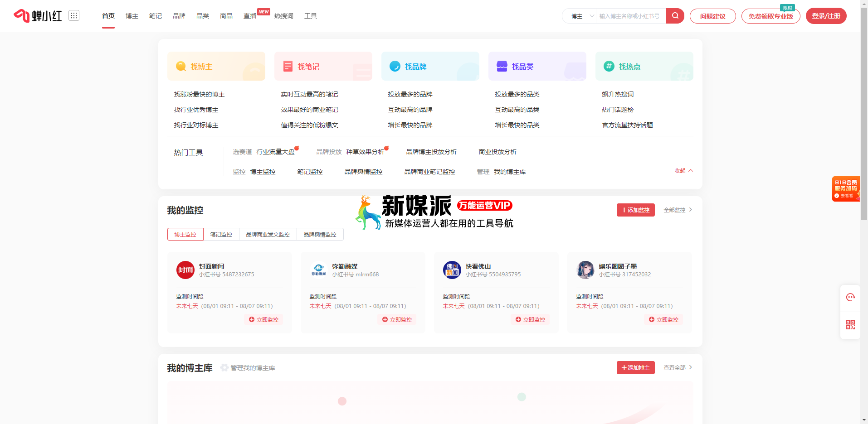Open 飙升热搜词 link

coord(618,94)
